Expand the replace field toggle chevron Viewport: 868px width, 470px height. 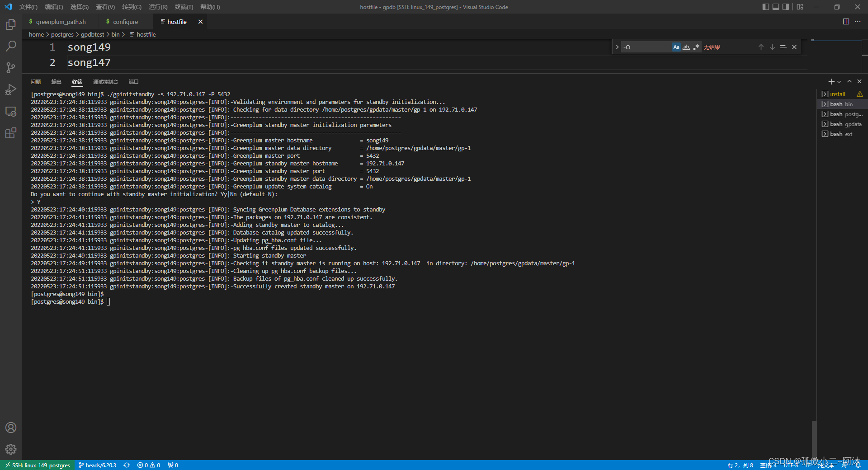617,47
